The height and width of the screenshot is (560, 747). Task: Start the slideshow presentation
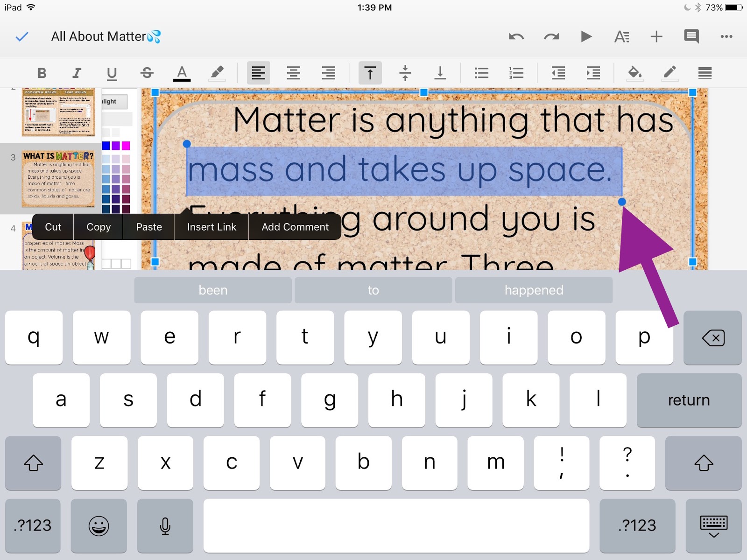click(586, 36)
